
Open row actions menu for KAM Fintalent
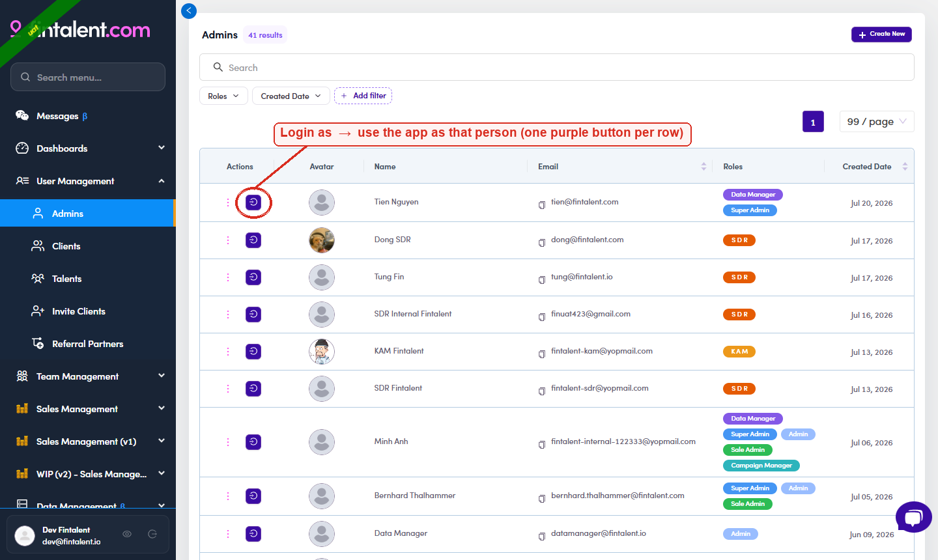228,352
